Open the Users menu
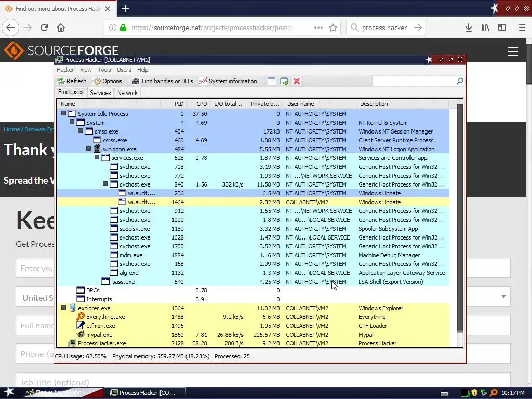The image size is (532, 399). coord(124,70)
